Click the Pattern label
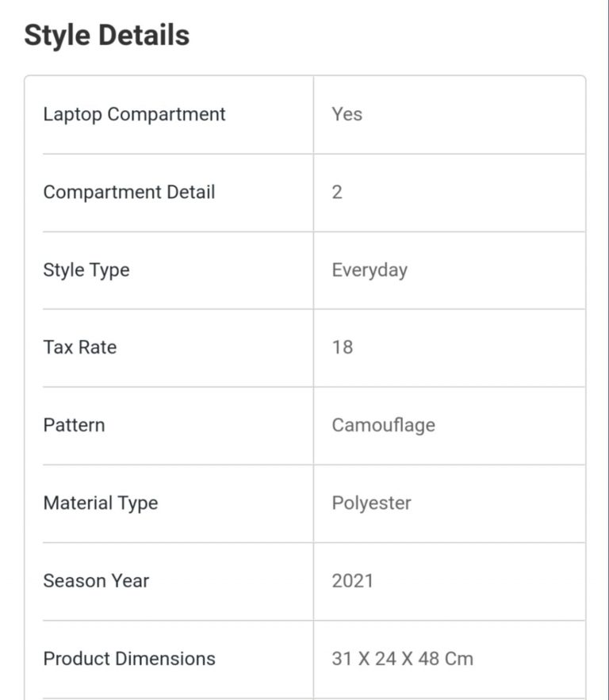 74,425
